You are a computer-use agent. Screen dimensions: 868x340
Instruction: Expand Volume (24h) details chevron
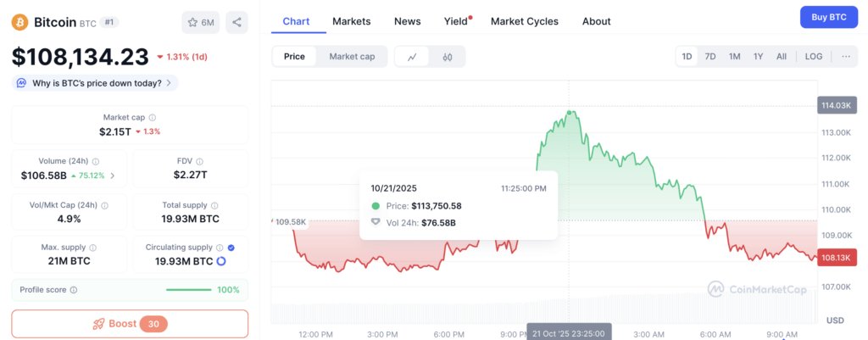[114, 176]
